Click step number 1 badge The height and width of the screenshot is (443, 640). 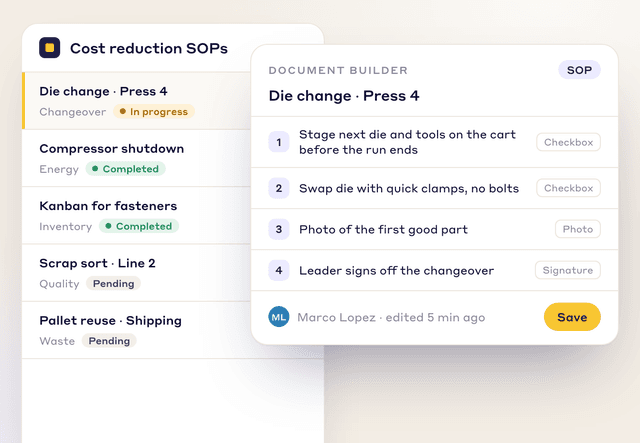(x=279, y=142)
